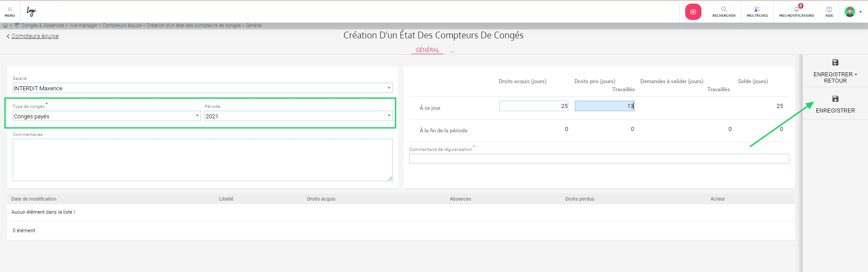Open Mes Tâches task list icon
Viewport: 868px width, 272px height.
(x=757, y=9)
